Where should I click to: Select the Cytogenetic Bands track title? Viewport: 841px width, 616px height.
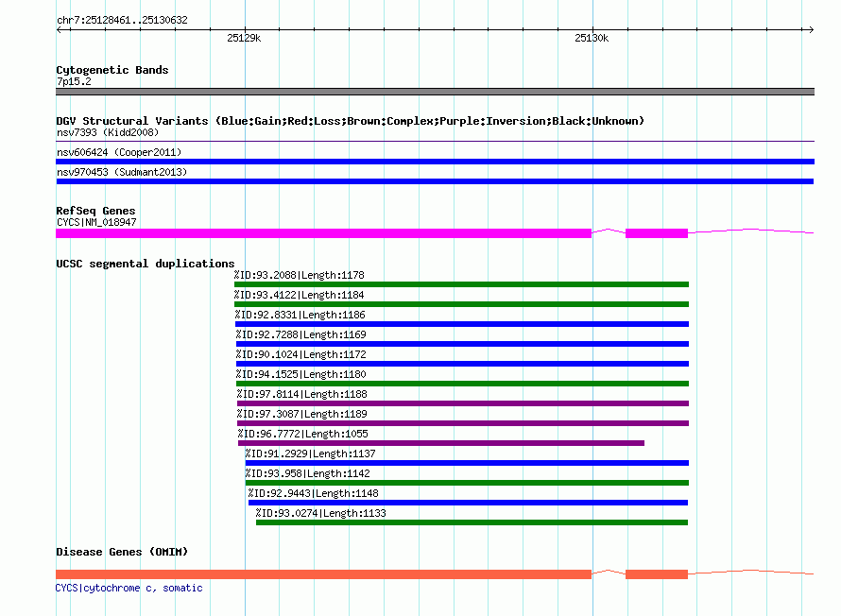pyautogui.click(x=112, y=70)
